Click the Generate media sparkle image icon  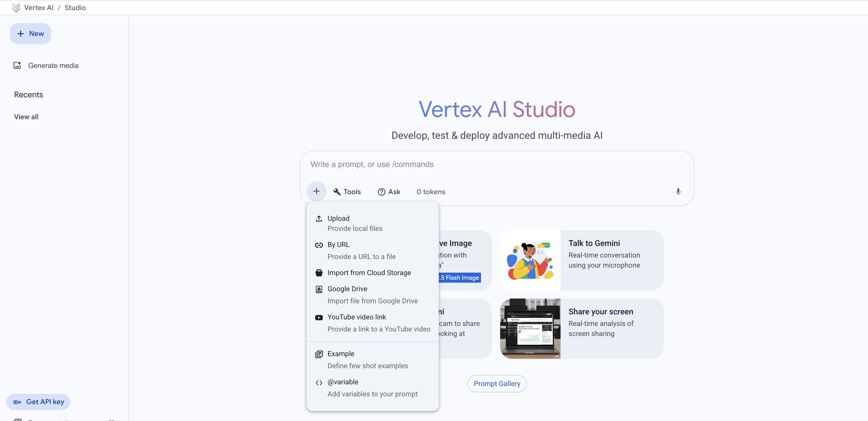pyautogui.click(x=17, y=65)
